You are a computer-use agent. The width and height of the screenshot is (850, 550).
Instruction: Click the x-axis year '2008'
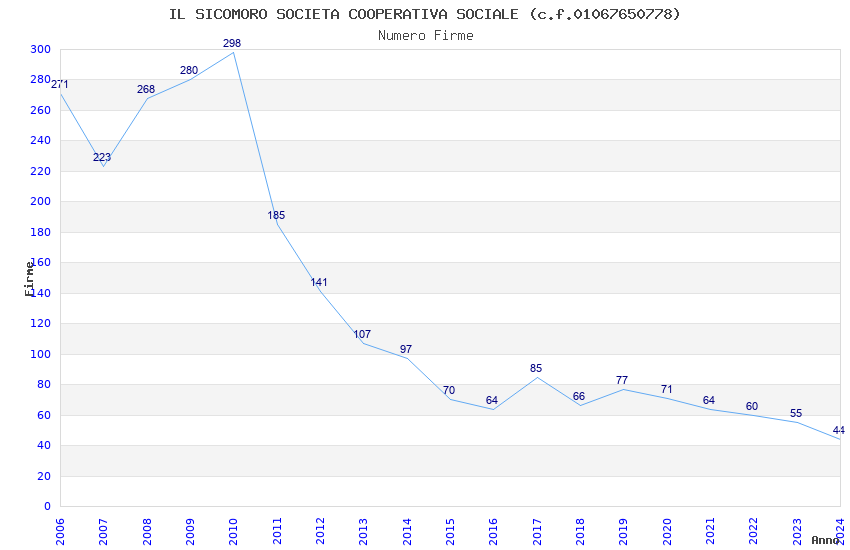[x=147, y=532]
